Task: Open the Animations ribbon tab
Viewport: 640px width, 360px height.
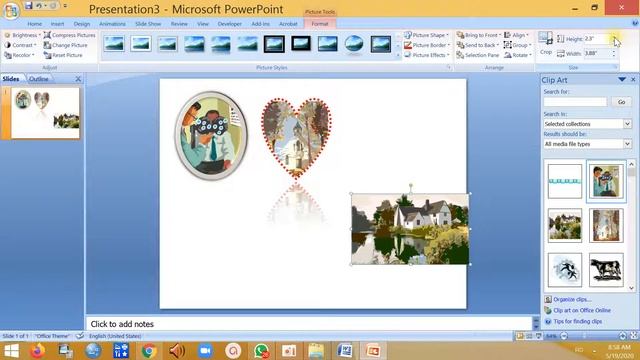Action: (x=112, y=24)
